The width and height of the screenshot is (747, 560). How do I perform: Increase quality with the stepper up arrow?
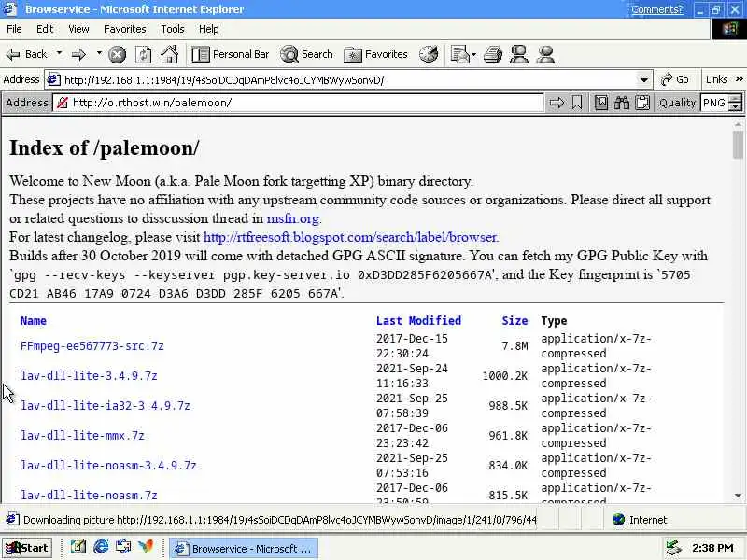coord(736,99)
